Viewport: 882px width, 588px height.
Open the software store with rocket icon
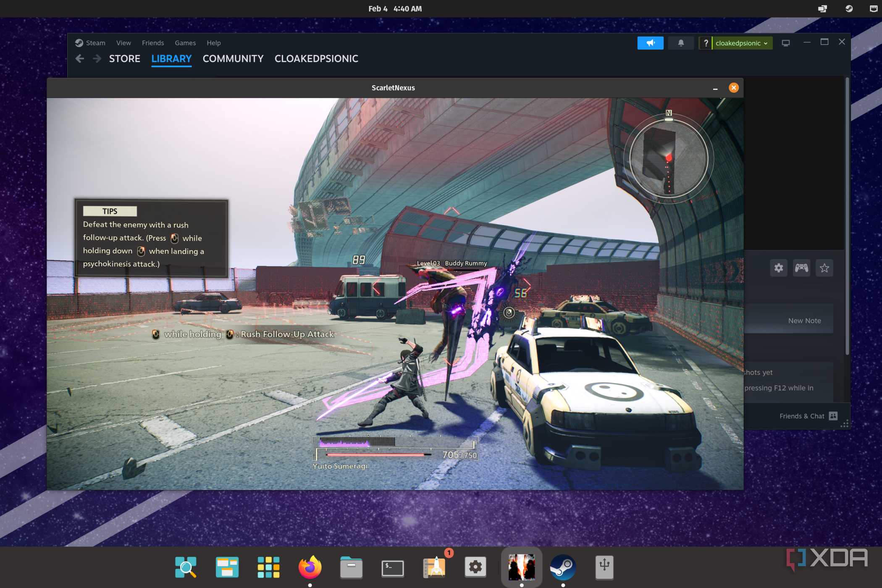pyautogui.click(x=435, y=567)
